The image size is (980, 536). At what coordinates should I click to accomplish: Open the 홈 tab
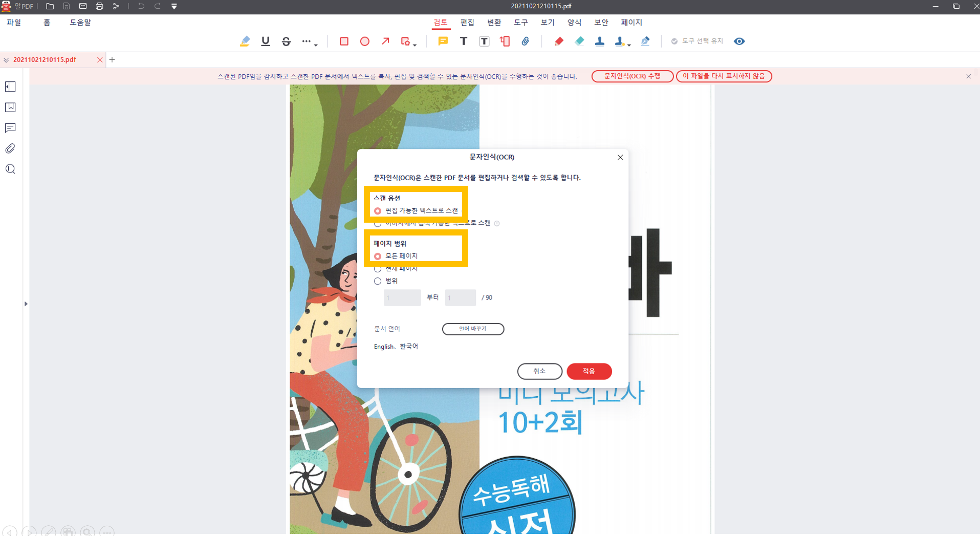click(x=47, y=23)
